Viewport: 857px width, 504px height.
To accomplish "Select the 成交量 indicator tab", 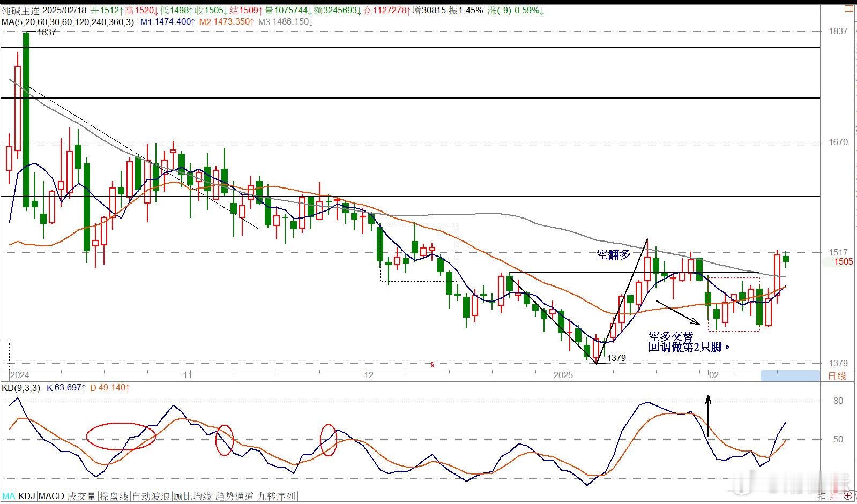I will (82, 497).
